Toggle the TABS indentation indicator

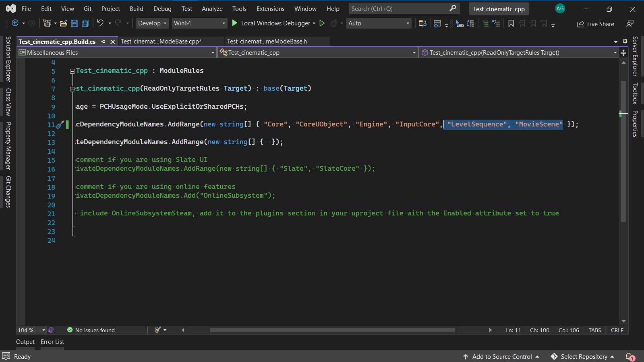click(594, 330)
